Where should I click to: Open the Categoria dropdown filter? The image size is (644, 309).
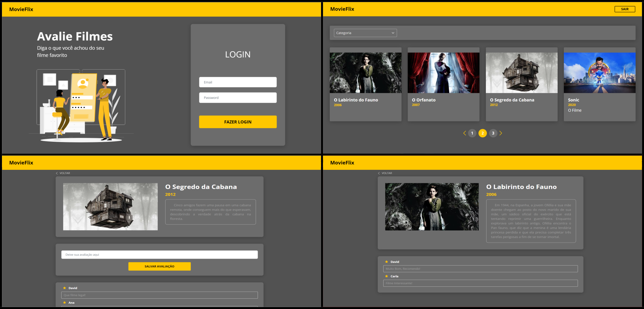pyautogui.click(x=365, y=33)
